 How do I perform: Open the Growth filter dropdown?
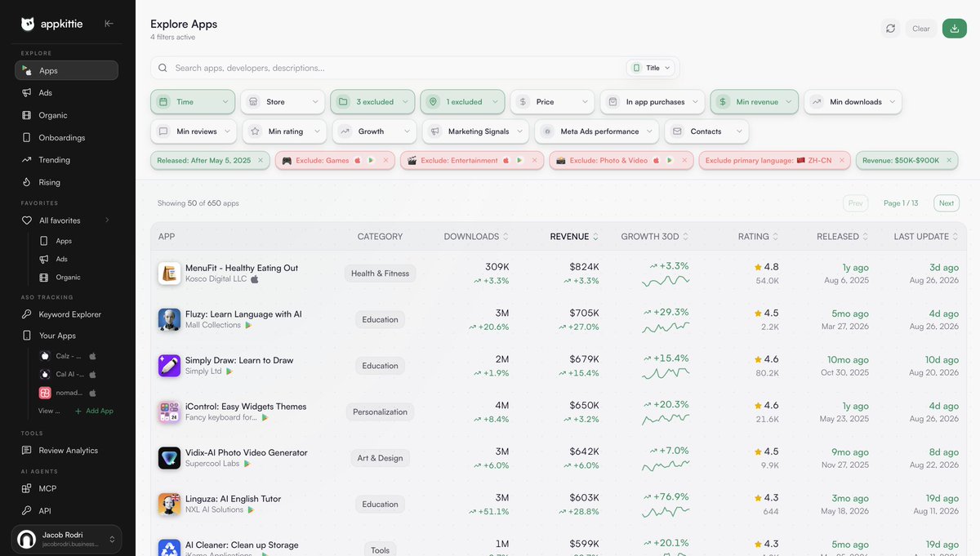[374, 131]
